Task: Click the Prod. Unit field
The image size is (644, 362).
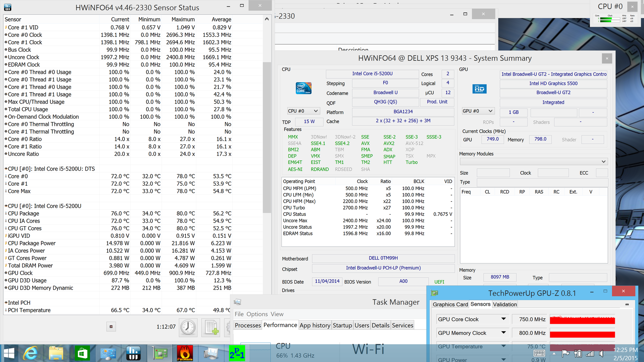Action: (x=437, y=102)
